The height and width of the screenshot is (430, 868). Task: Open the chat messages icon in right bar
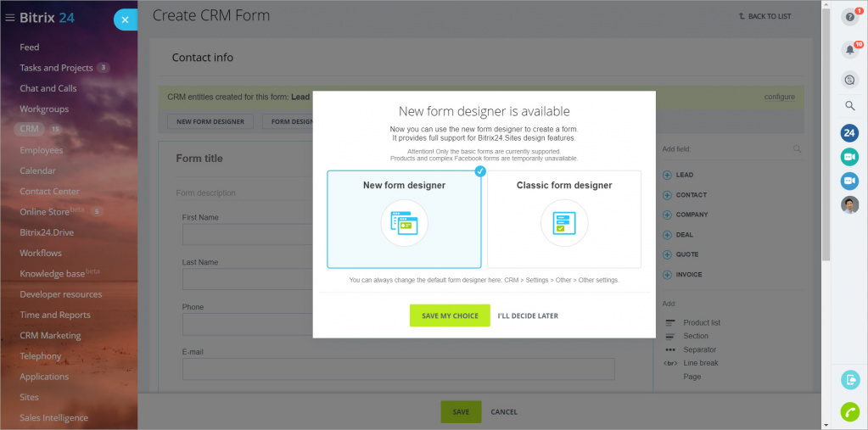[x=849, y=81]
